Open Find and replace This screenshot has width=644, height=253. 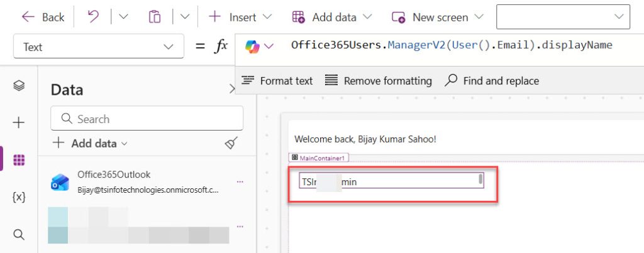(492, 81)
